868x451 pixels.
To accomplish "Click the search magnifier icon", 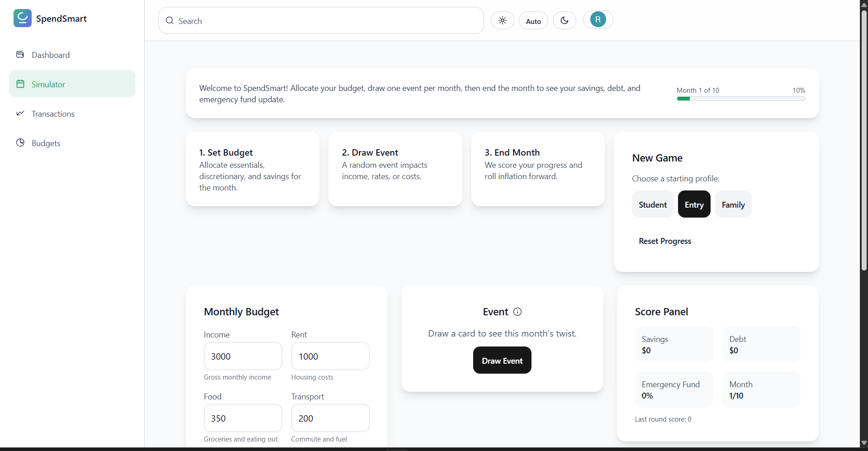I will [170, 20].
